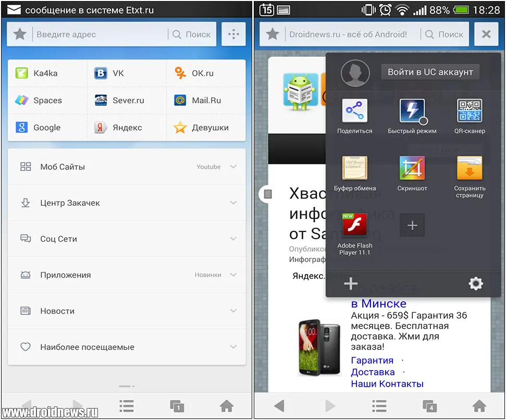Viewport: 506px width, 420px height.
Task: Open the Spaces speed dial shortcut
Action: [47, 101]
